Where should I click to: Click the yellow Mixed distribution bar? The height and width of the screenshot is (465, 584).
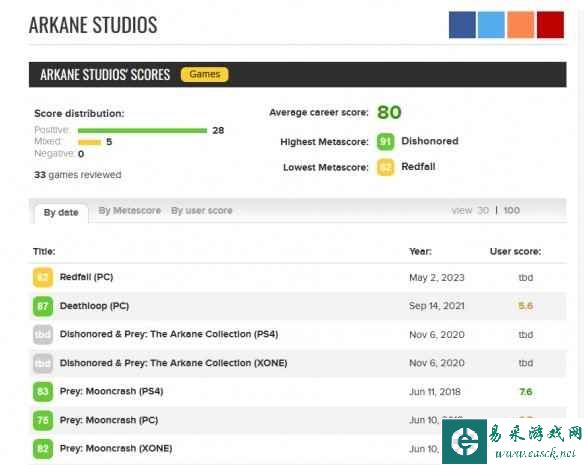tap(89, 142)
